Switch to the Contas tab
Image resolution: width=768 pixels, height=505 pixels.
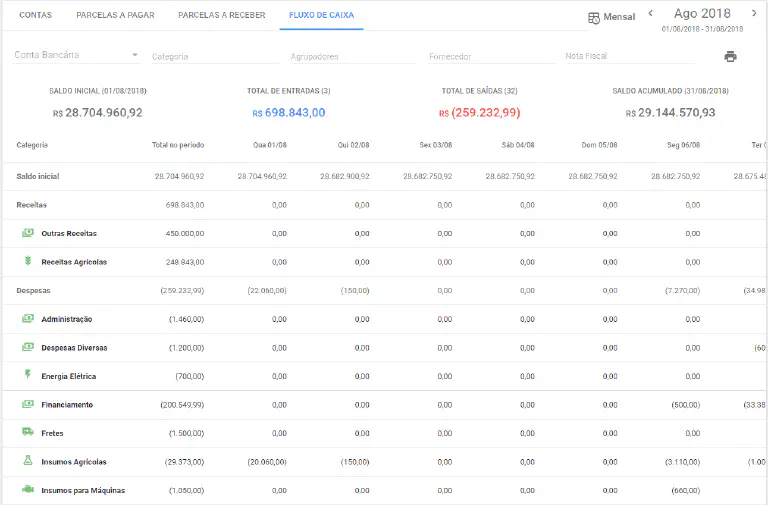(x=36, y=15)
